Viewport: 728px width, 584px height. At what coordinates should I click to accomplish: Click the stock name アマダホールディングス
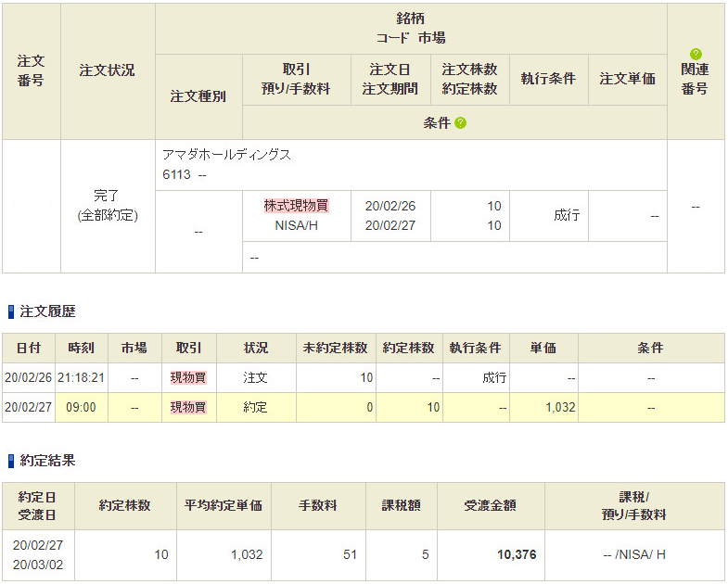226,155
